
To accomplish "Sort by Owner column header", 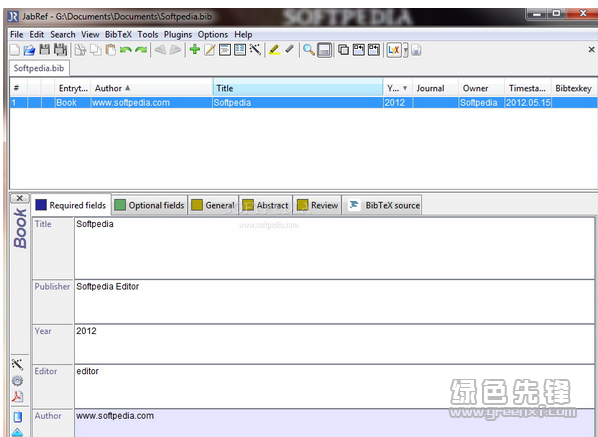I will pos(481,88).
